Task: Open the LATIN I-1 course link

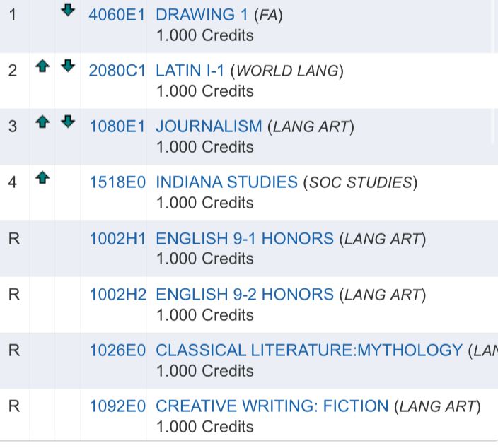Action: coord(190,71)
